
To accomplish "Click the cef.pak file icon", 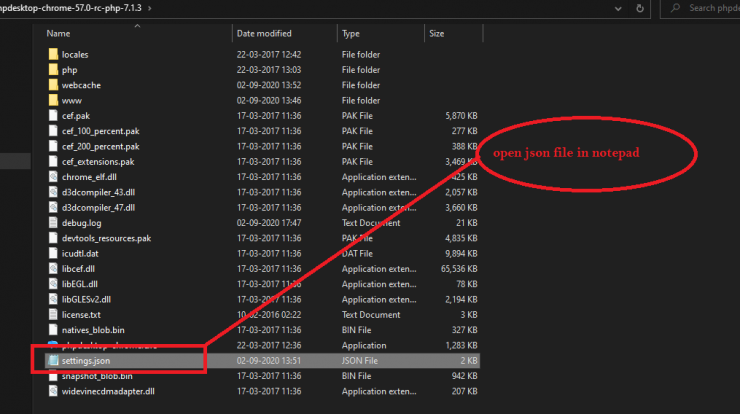I will click(x=53, y=116).
